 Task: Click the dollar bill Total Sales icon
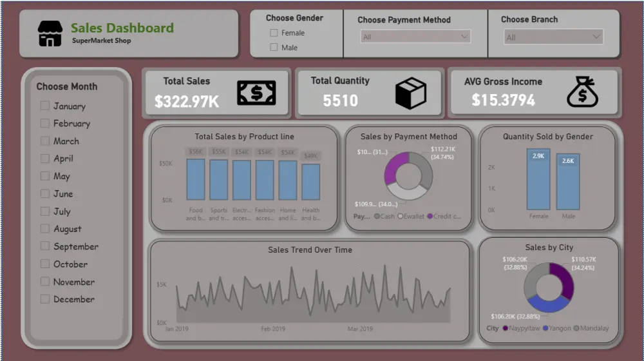[256, 93]
